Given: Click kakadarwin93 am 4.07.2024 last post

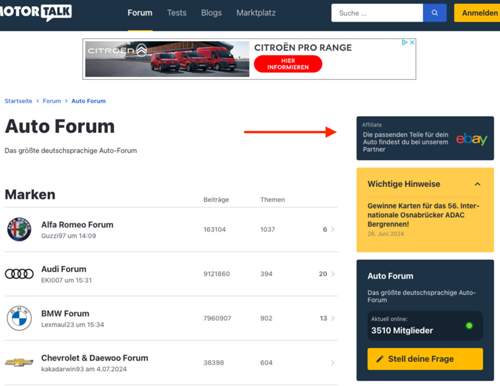Looking at the screenshot, I should (x=84, y=369).
